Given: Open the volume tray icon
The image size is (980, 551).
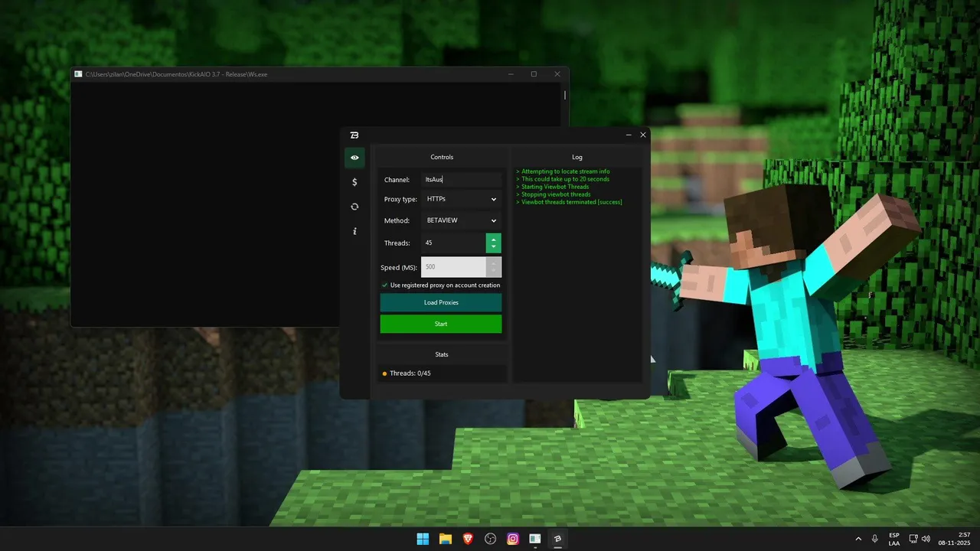Looking at the screenshot, I should [x=926, y=539].
